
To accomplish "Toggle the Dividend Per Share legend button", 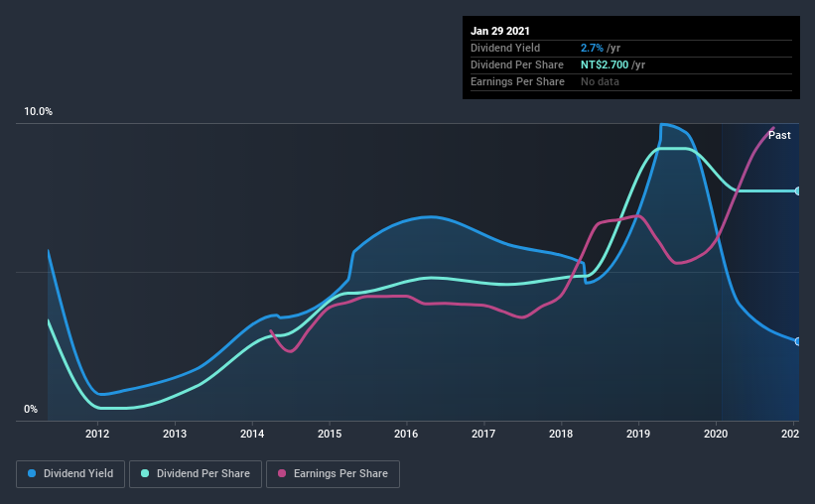I will [x=196, y=474].
